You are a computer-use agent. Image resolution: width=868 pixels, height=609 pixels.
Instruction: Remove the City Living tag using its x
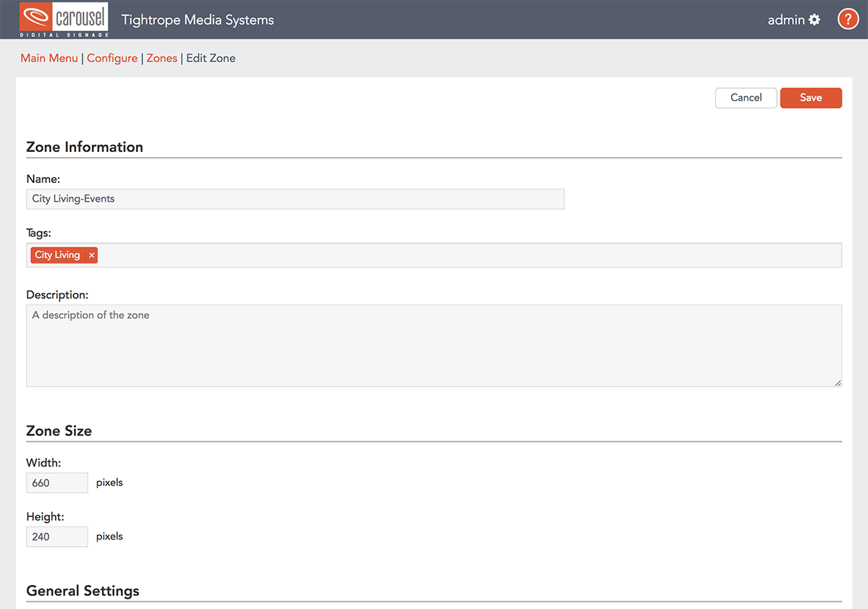pyautogui.click(x=92, y=255)
